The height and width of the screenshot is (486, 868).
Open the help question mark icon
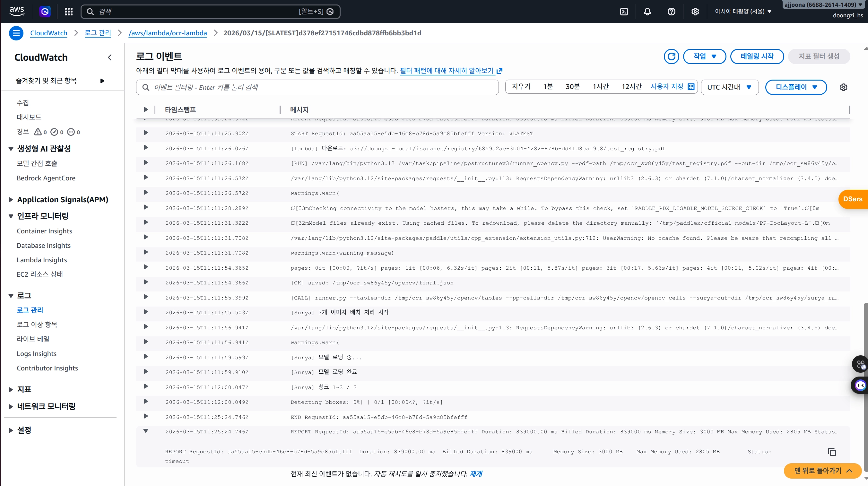[x=671, y=12]
